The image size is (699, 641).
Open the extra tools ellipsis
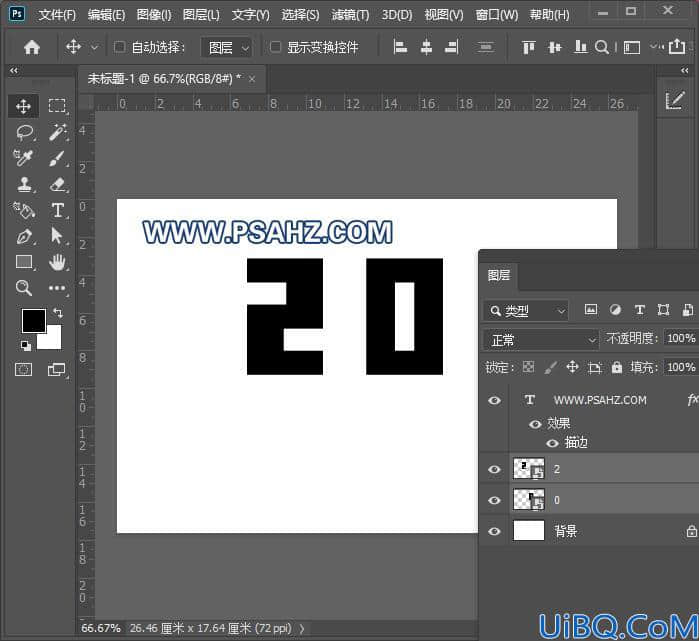click(x=57, y=288)
